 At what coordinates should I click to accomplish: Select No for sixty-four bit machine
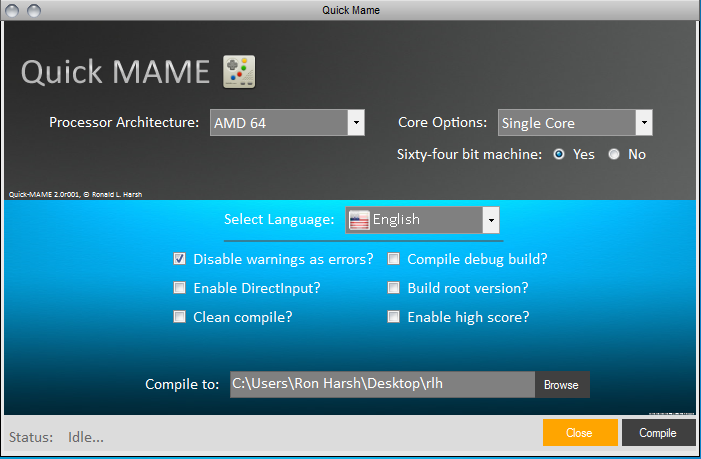pos(614,154)
